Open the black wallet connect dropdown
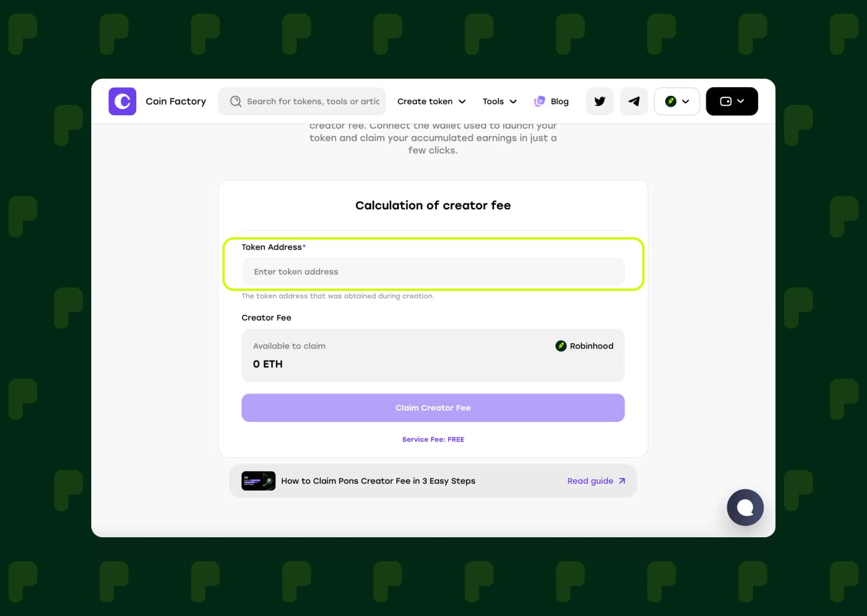The height and width of the screenshot is (616, 867). coord(732,102)
